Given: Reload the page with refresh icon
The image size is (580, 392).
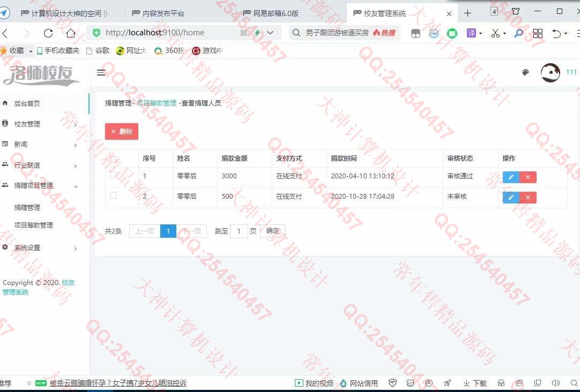Looking at the screenshot, I should [48, 33].
